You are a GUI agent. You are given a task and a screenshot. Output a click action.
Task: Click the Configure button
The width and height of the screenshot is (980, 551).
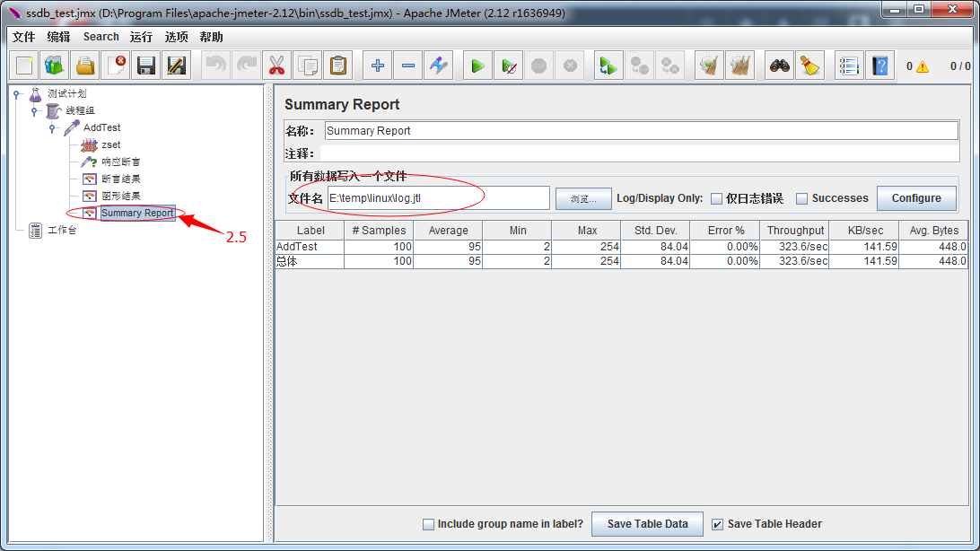[x=916, y=198]
